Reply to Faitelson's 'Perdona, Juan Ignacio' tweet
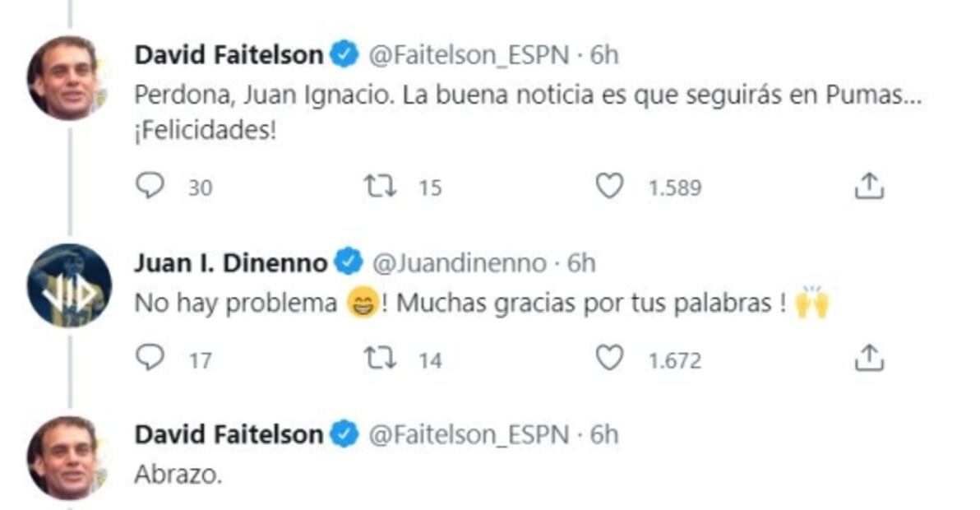980x510 pixels. (150, 188)
